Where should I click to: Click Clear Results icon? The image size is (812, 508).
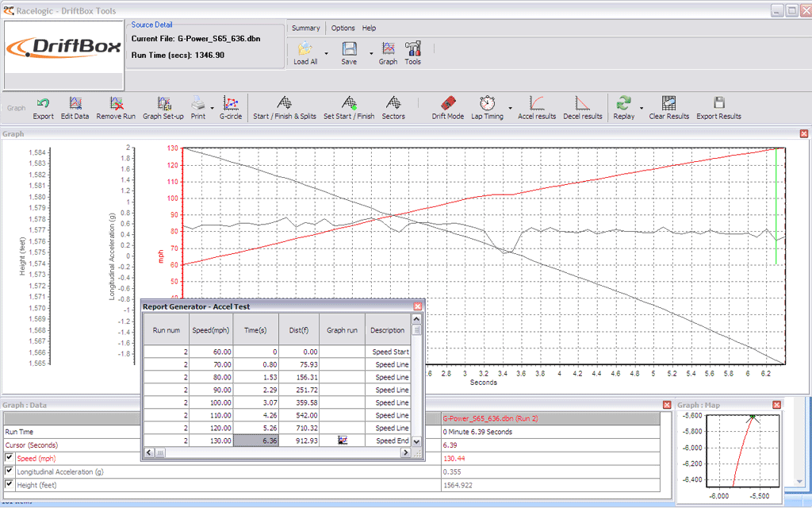(669, 102)
